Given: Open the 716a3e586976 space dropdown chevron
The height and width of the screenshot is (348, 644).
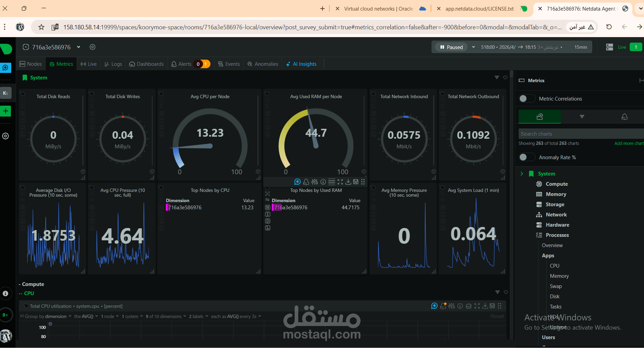Looking at the screenshot, I should [x=79, y=47].
